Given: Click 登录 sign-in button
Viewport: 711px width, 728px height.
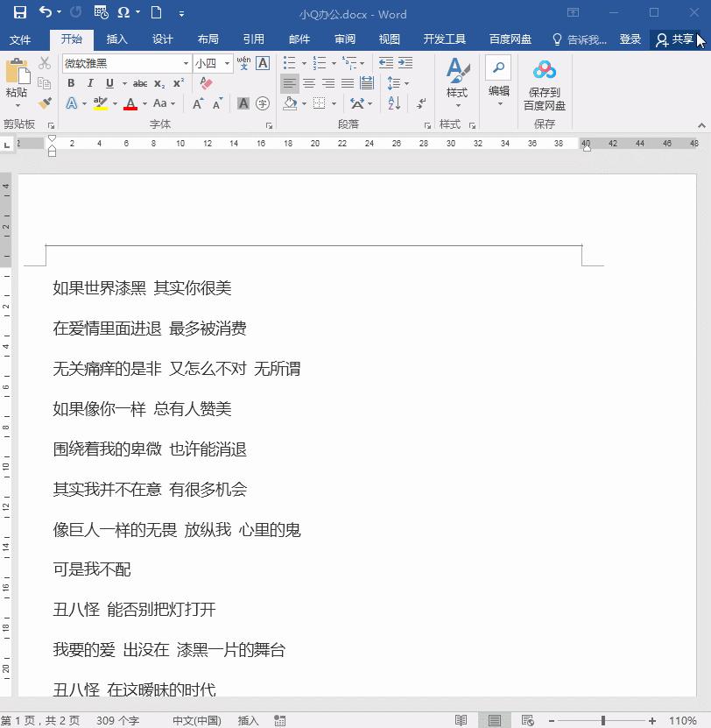Looking at the screenshot, I should pos(630,39).
